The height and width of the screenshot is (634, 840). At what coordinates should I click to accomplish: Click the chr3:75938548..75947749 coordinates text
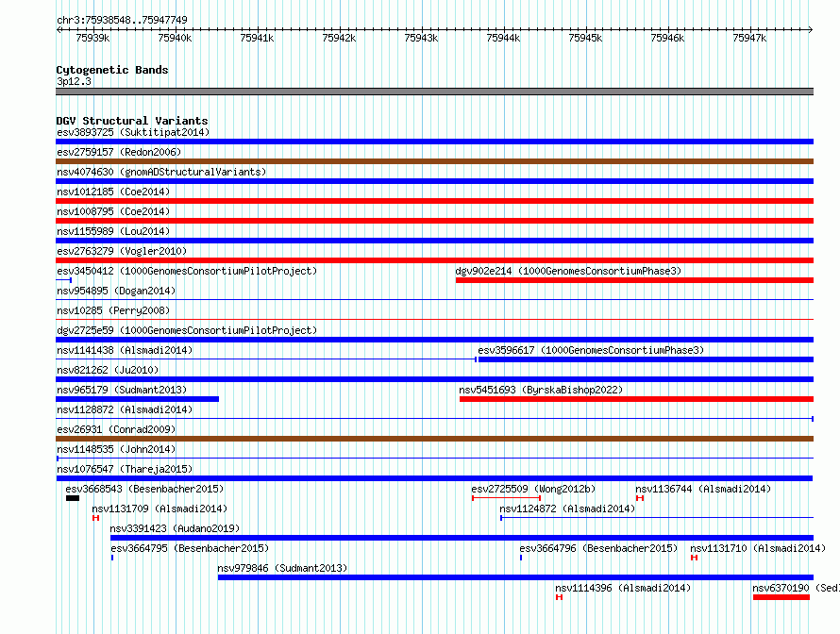tap(122, 20)
